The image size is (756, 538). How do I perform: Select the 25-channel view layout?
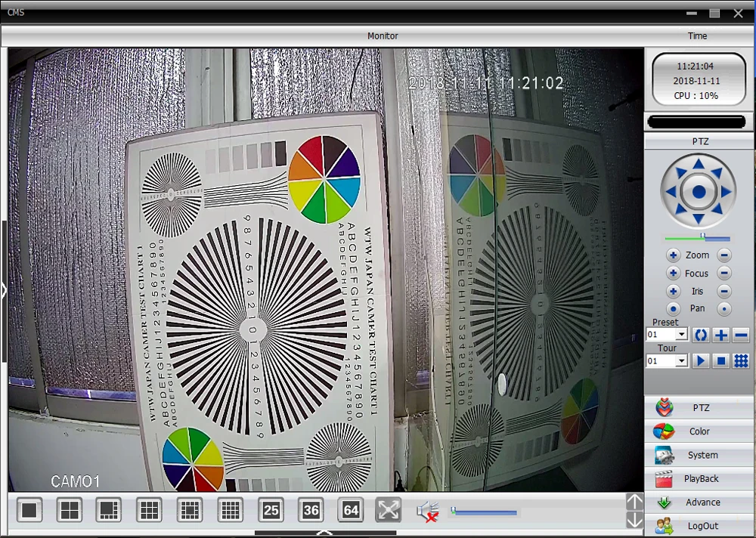(271, 509)
